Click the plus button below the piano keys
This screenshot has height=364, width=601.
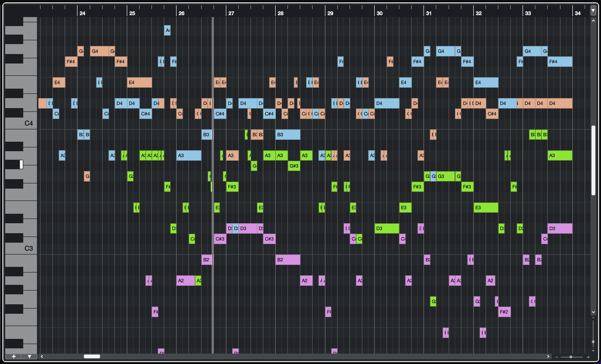pos(14,356)
